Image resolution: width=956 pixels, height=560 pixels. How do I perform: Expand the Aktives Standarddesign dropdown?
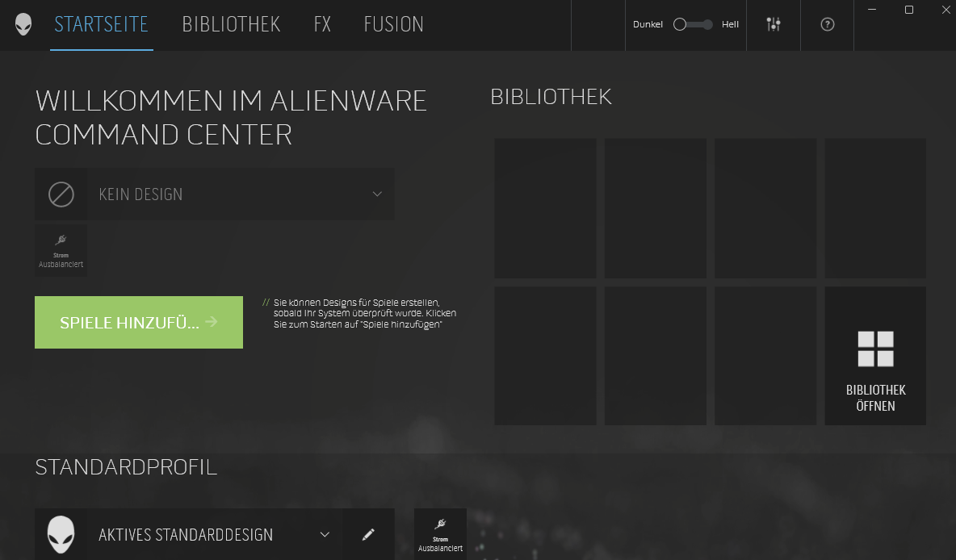[325, 534]
